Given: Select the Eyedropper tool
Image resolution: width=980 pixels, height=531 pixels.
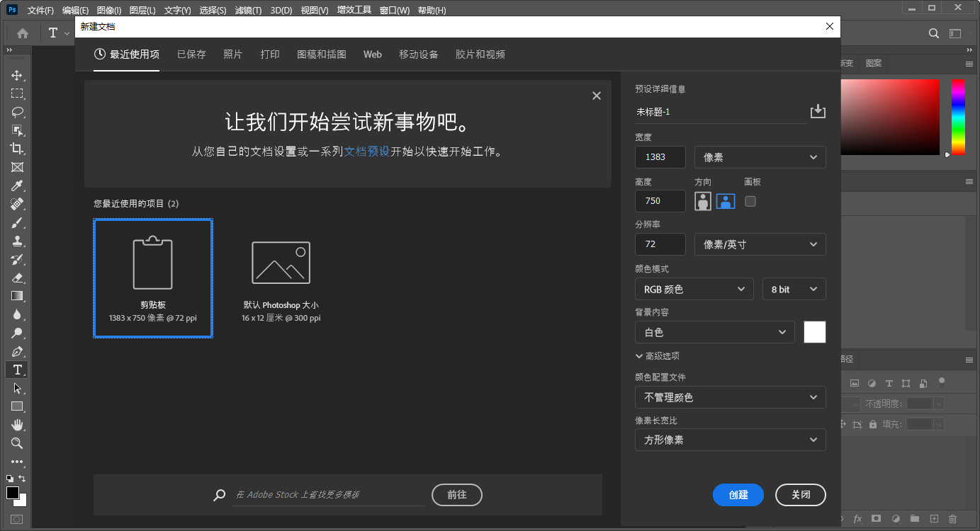Looking at the screenshot, I should click(17, 185).
